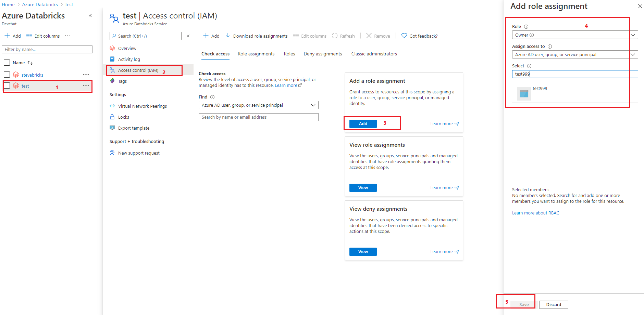Screen dimensions: 644x315
Task: Open Learn more about RBAC link
Action: (535, 213)
